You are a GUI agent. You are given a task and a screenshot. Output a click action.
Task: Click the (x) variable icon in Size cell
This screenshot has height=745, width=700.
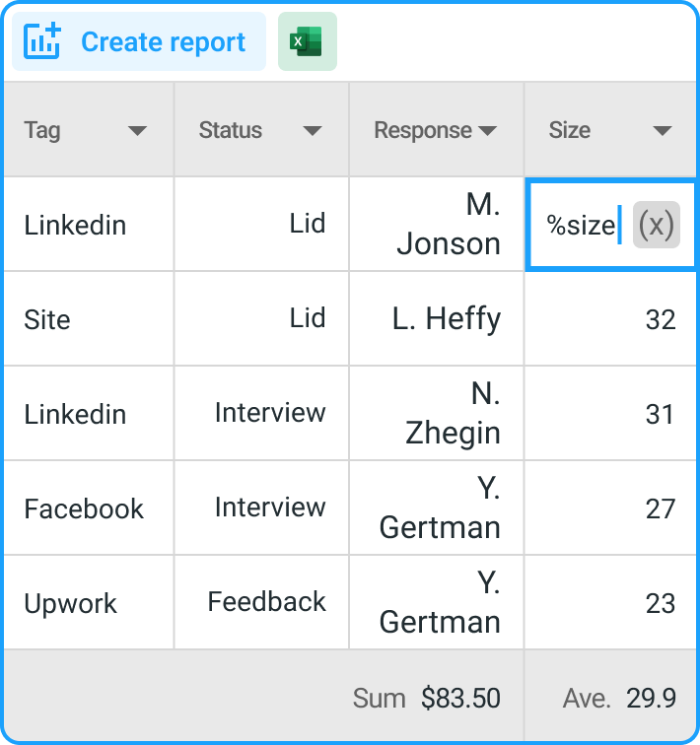(656, 226)
